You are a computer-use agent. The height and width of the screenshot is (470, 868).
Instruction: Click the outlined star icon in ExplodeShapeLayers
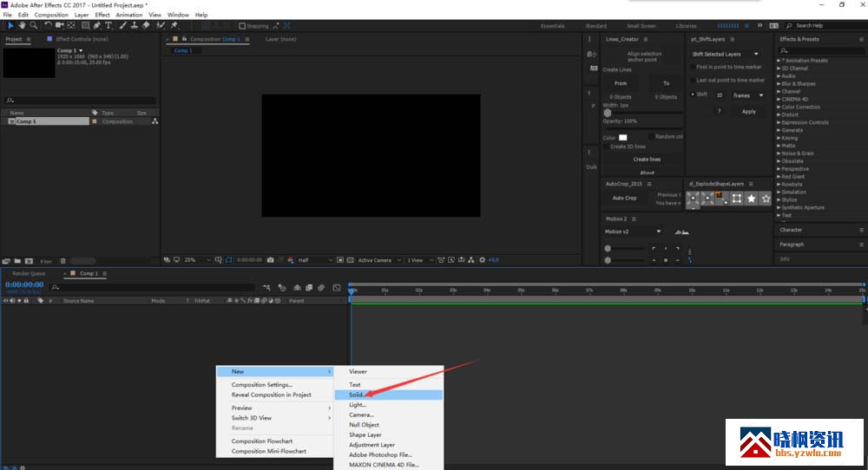(766, 199)
